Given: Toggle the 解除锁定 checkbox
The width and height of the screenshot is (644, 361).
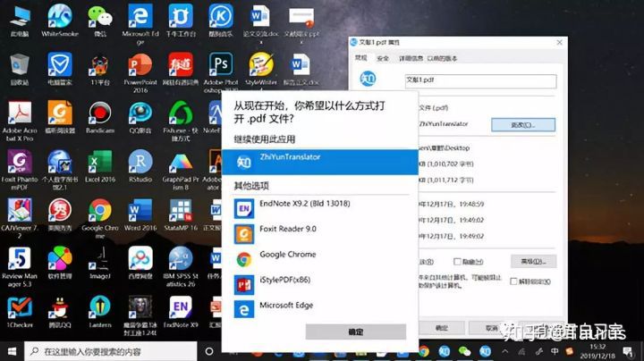Looking at the screenshot, I should 513,281.
